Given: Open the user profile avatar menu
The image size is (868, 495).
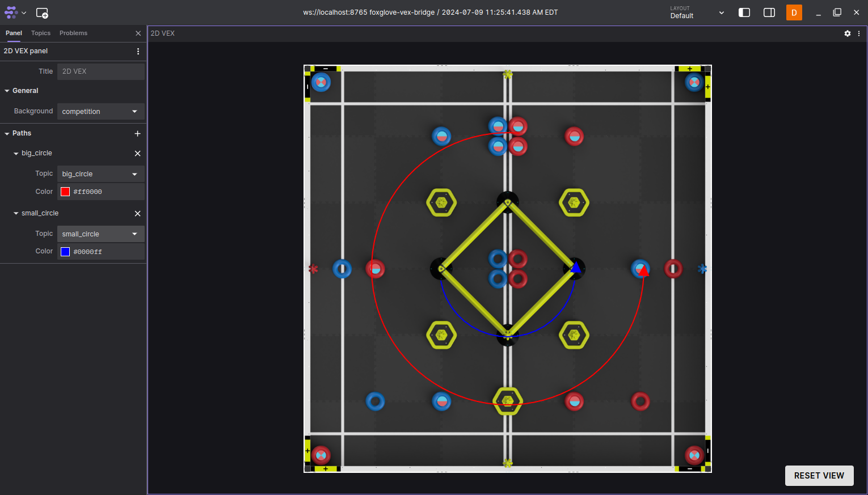Looking at the screenshot, I should coord(794,12).
